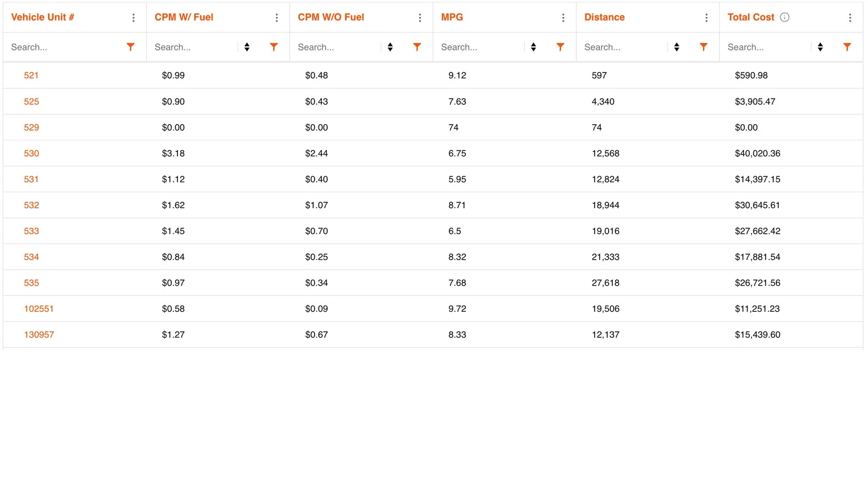The image size is (868, 488).
Task: Sort by the Total Cost column header
Action: (751, 17)
